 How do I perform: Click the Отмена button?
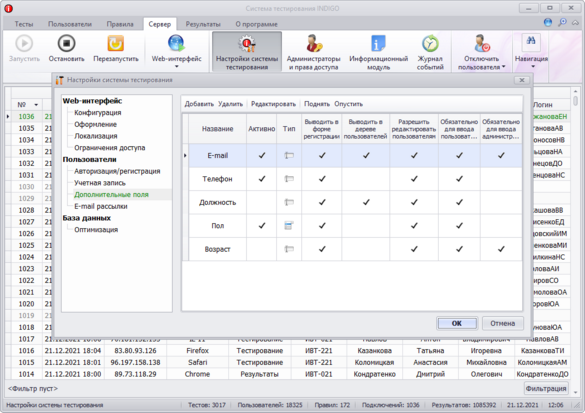(x=502, y=323)
